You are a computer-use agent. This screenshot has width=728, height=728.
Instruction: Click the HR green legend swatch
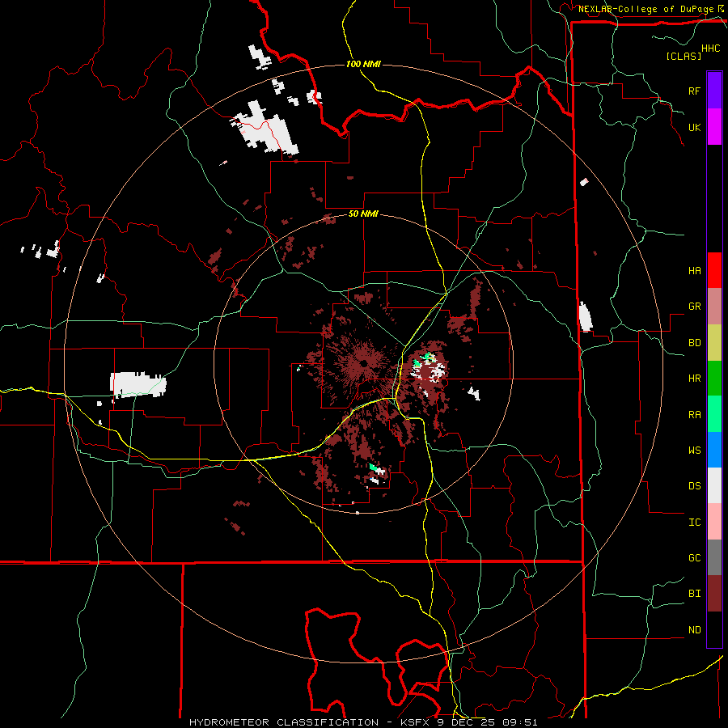(714, 379)
